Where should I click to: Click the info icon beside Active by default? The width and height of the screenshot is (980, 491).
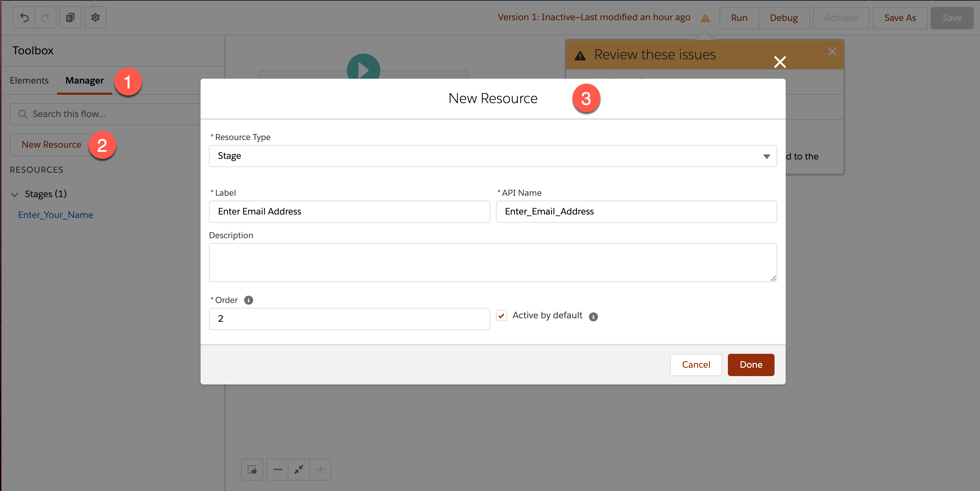point(593,317)
